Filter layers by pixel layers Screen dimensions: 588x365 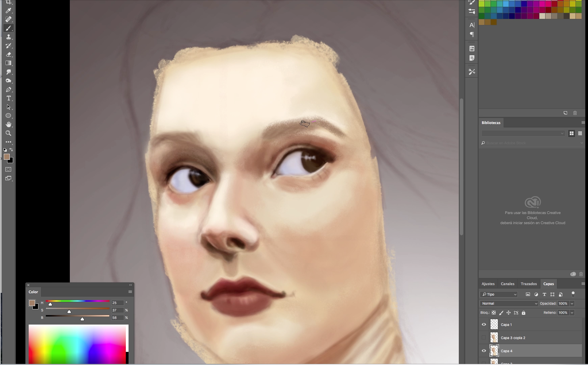click(x=528, y=294)
